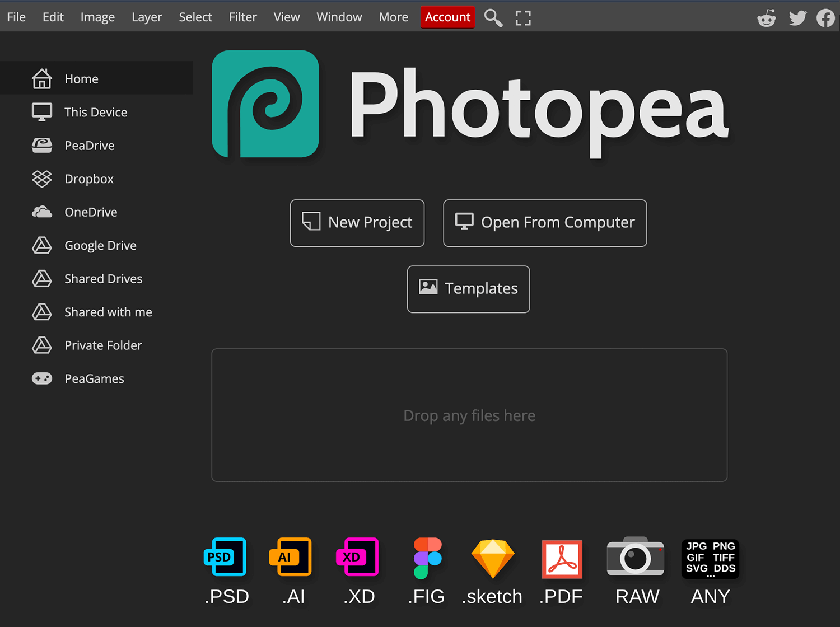Select This Device label in sidebar
Screen dimensions: 840x627
click(96, 112)
